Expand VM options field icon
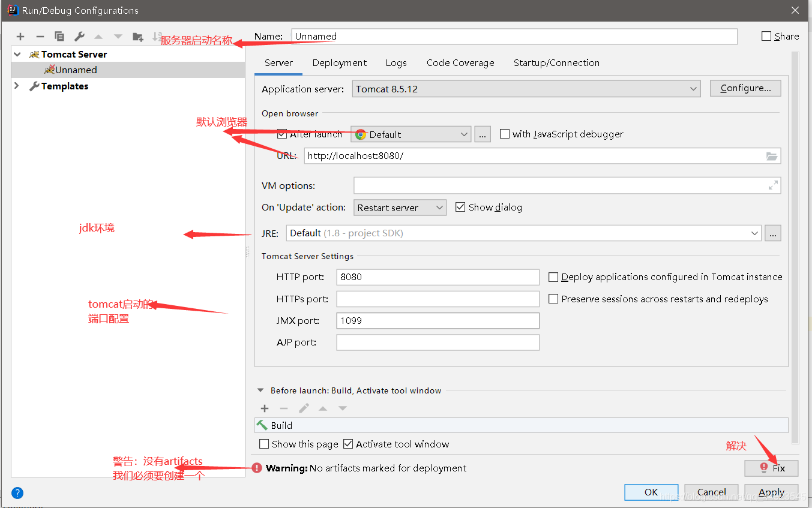This screenshot has width=812, height=508. tap(773, 185)
